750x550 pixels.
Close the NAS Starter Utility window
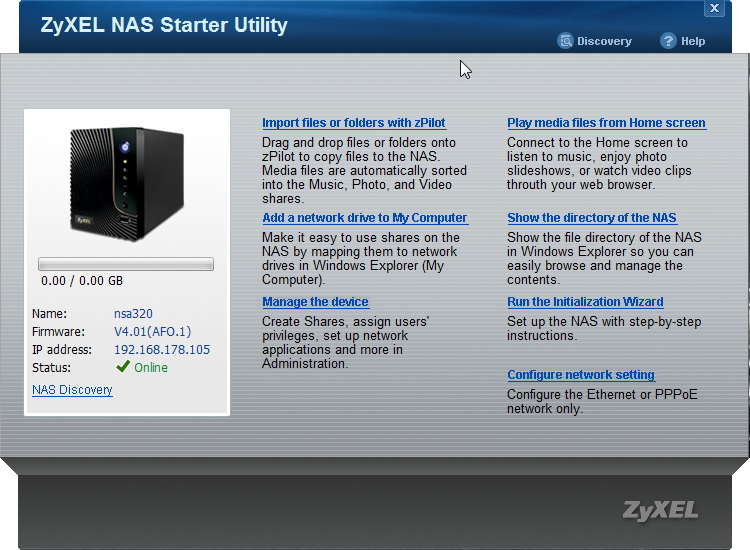point(714,8)
